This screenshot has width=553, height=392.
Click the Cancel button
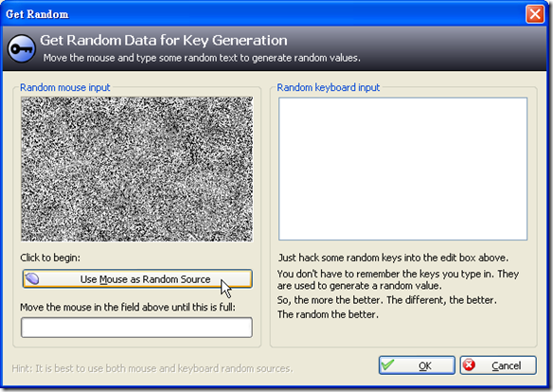498,365
